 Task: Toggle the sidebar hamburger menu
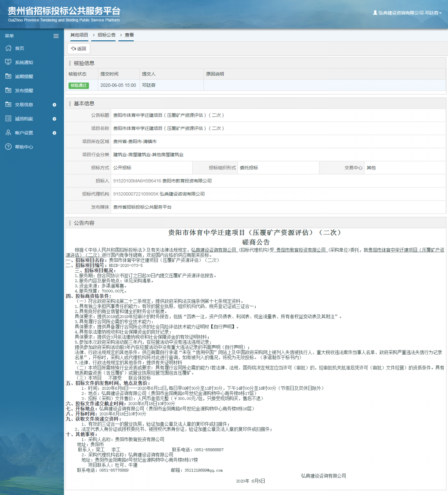56,36
